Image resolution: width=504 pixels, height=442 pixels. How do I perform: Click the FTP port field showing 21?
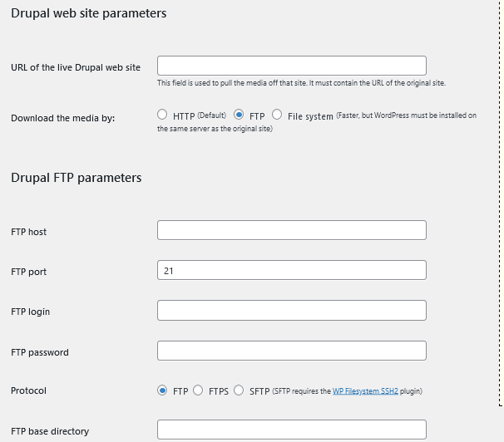[291, 270]
